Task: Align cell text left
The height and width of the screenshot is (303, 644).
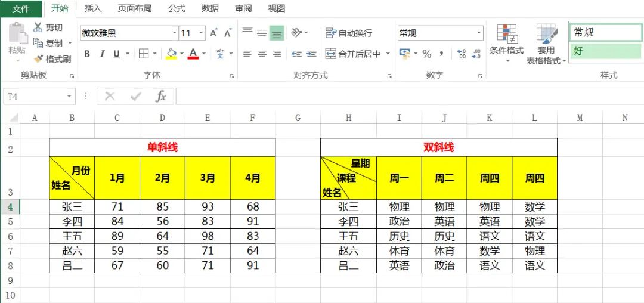Action: click(247, 54)
